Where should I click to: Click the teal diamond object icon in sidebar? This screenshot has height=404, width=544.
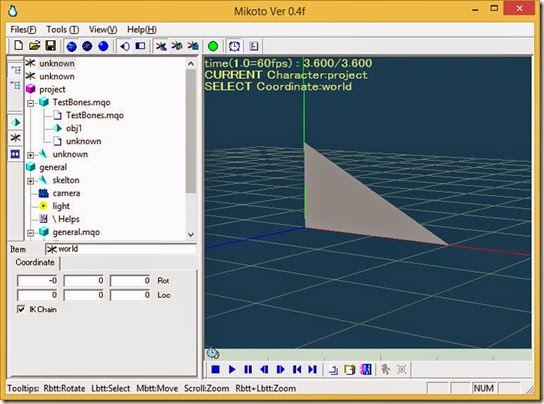[x=15, y=122]
